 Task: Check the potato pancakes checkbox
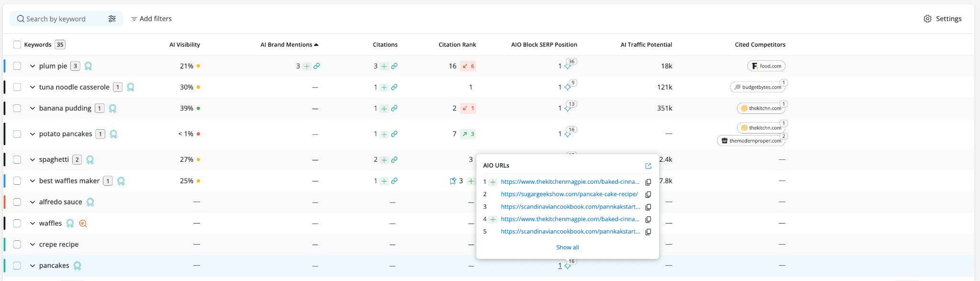click(17, 134)
